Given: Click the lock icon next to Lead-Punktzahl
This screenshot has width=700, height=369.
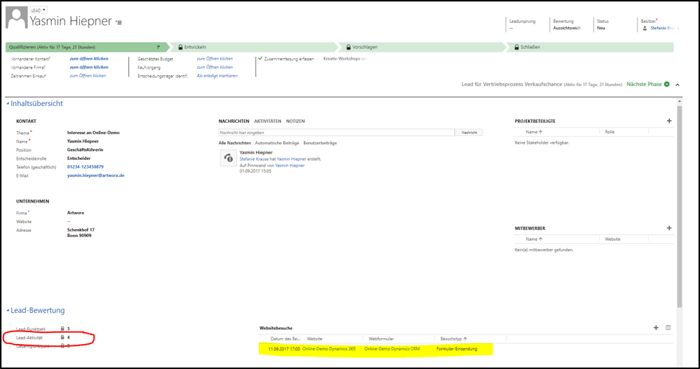Looking at the screenshot, I should coord(62,329).
